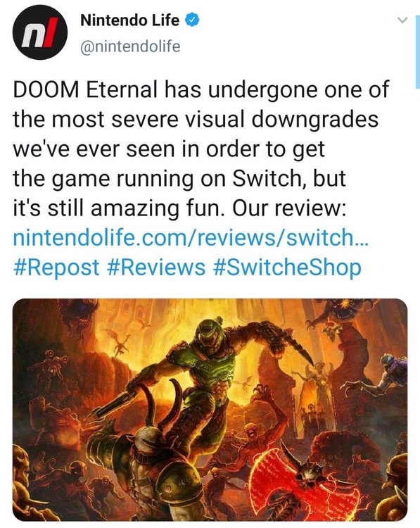
Task: Open the nintendolife.com/reviews/switch link
Action: coord(191,237)
